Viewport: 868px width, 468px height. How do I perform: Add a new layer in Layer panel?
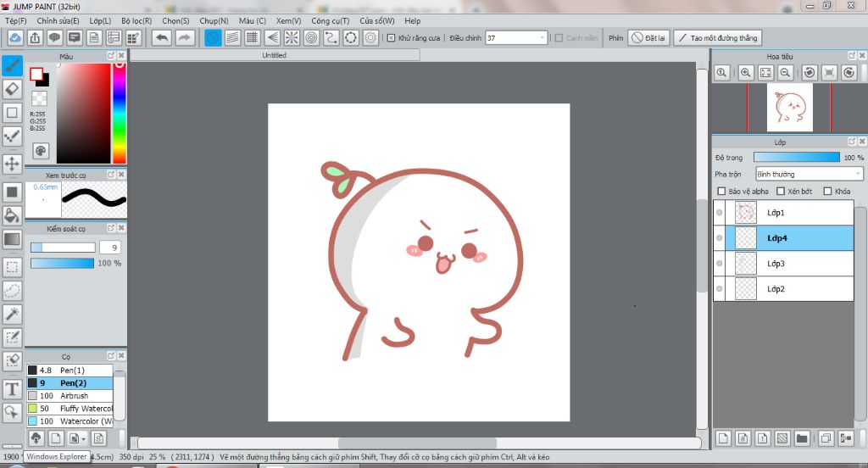pyautogui.click(x=723, y=438)
